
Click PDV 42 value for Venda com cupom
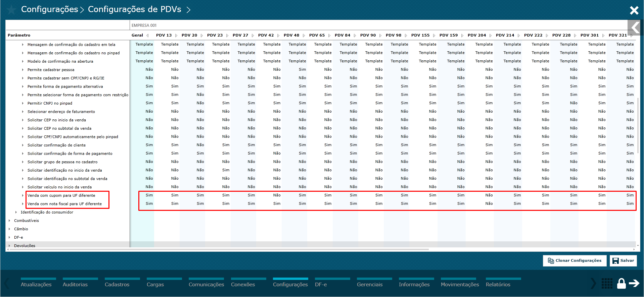click(277, 195)
